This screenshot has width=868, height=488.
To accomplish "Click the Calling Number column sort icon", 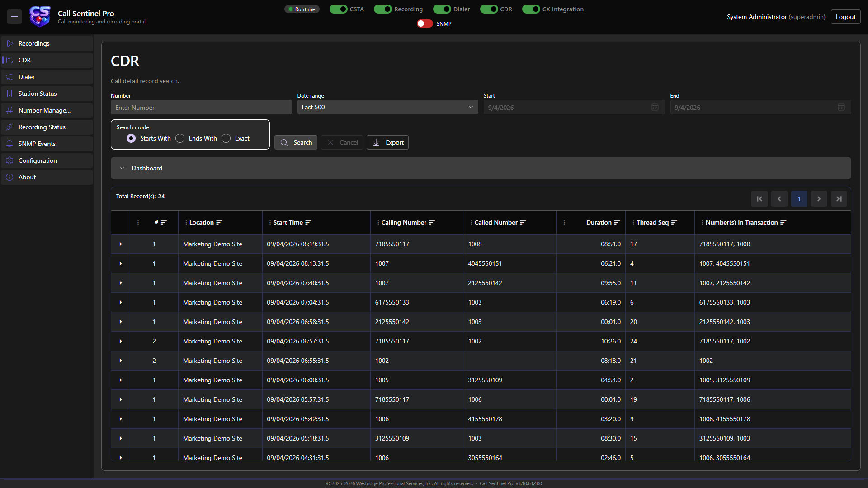I will [432, 222].
